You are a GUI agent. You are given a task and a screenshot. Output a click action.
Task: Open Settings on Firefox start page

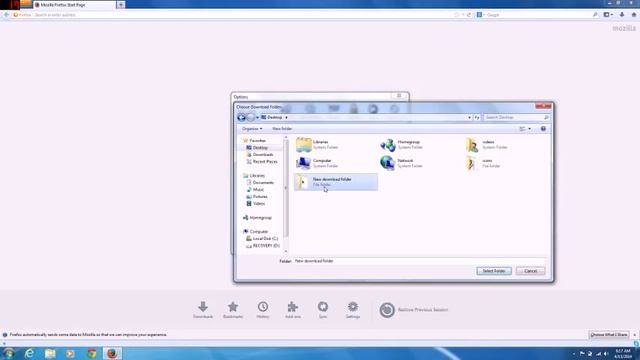tap(353, 310)
